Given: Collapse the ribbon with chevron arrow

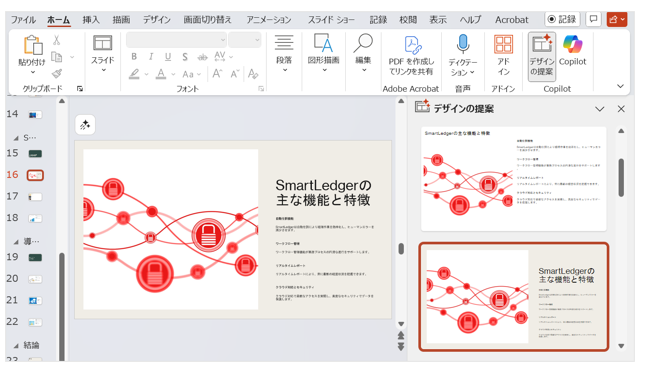Looking at the screenshot, I should pos(620,86).
